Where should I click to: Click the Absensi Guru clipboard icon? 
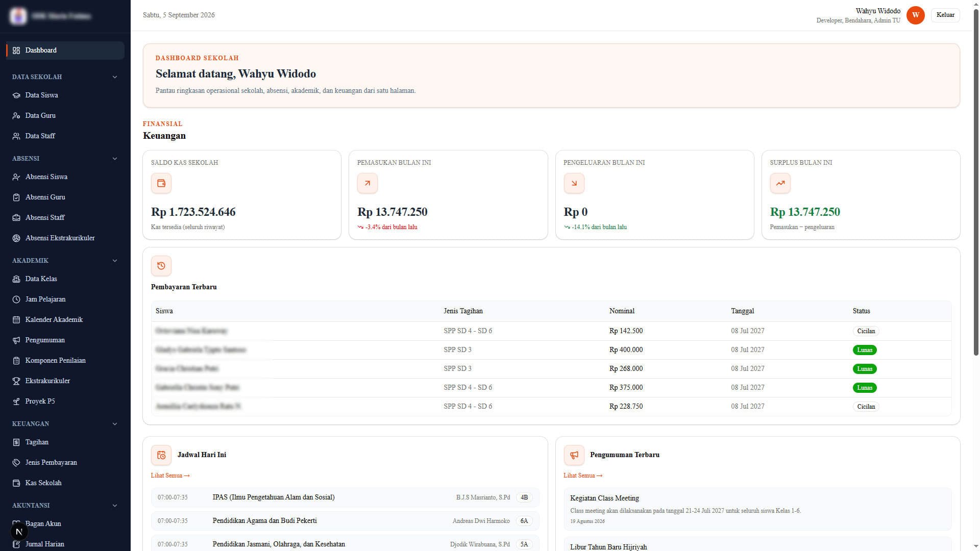16,197
